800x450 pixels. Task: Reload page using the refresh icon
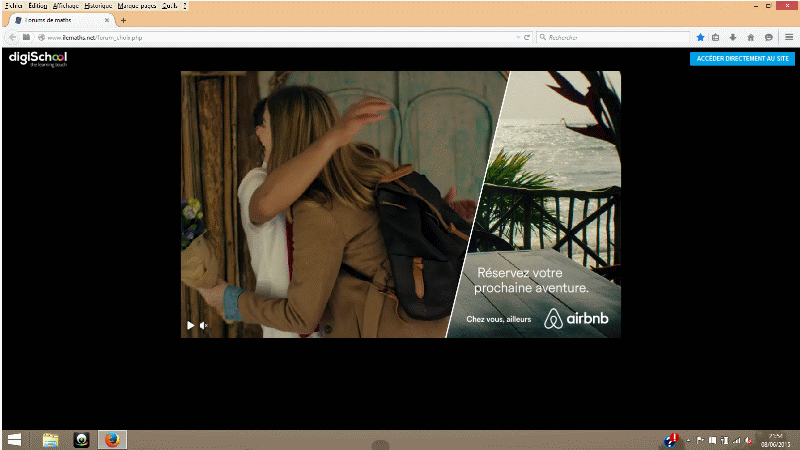[x=527, y=37]
